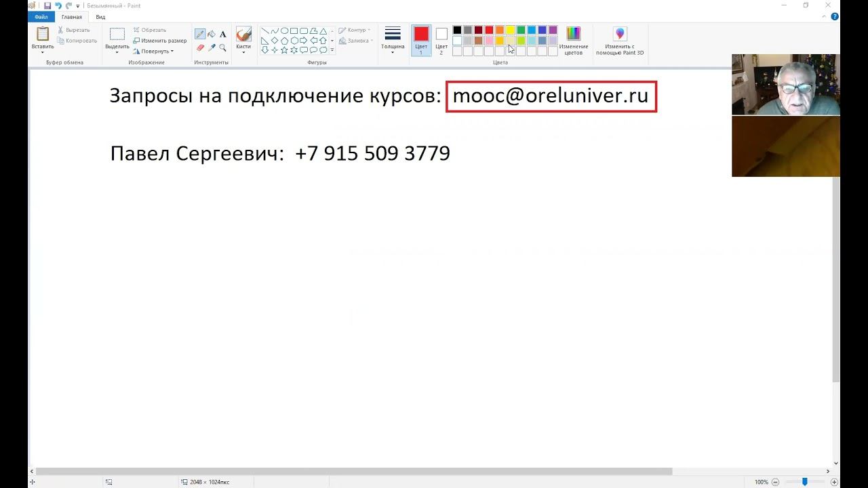Pick the Rectangle shape
This screenshot has height=488, width=868.
(x=294, y=30)
